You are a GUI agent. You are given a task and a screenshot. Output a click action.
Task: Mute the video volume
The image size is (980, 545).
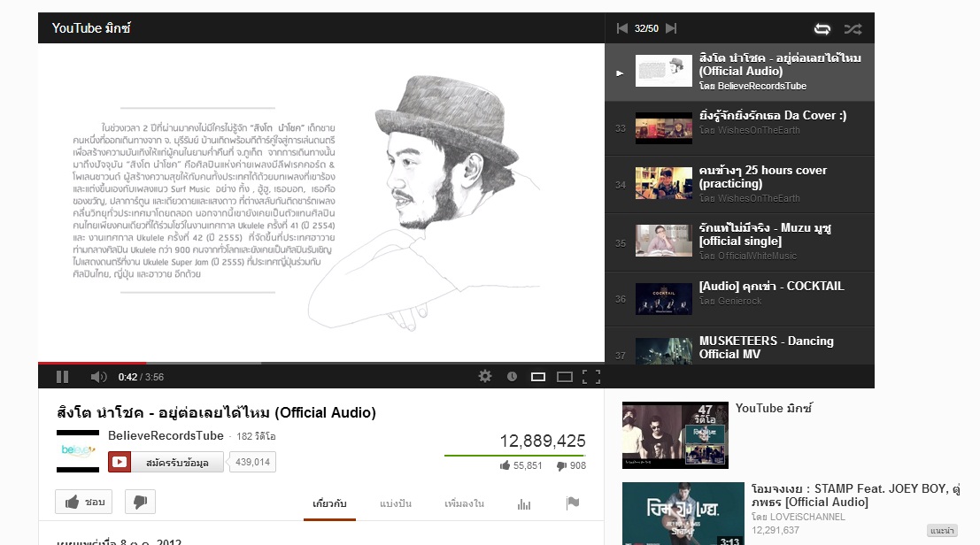pos(99,376)
